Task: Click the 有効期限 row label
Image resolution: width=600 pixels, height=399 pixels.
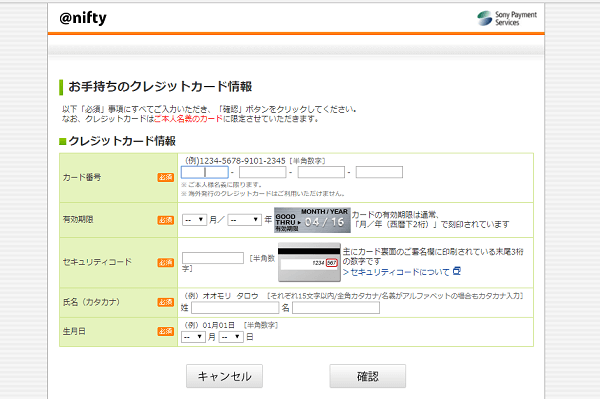Action: tap(78, 220)
